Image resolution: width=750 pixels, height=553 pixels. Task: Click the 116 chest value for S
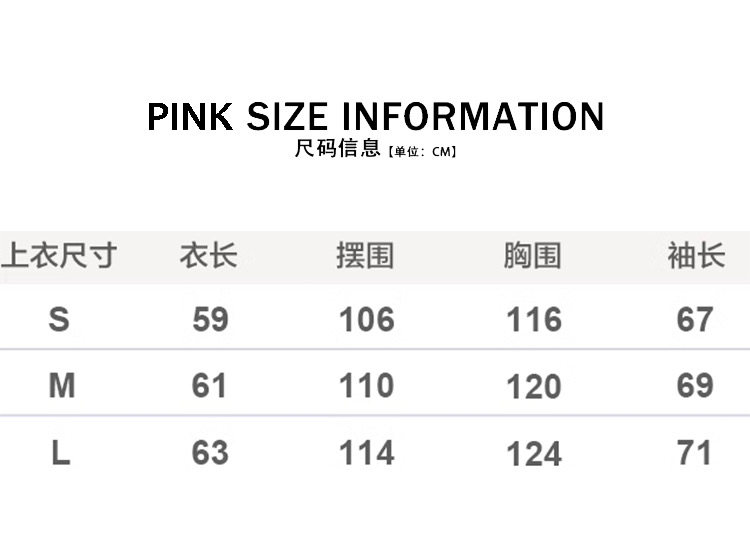[533, 320]
